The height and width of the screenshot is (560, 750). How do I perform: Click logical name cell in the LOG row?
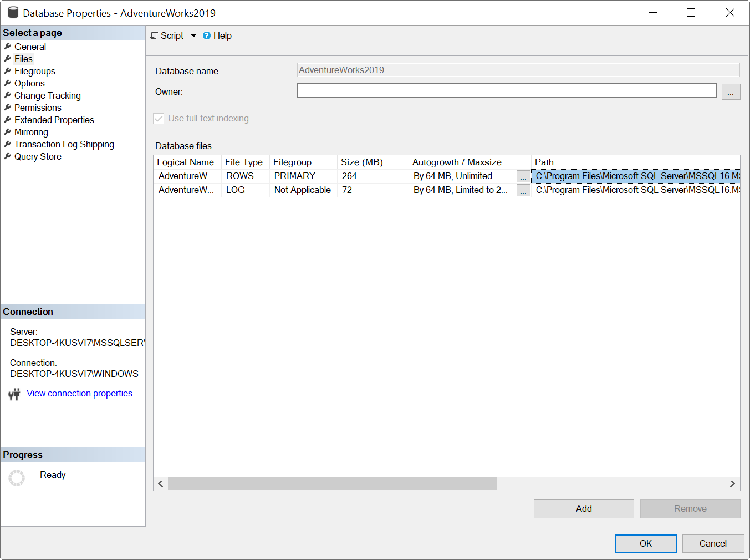pos(187,190)
